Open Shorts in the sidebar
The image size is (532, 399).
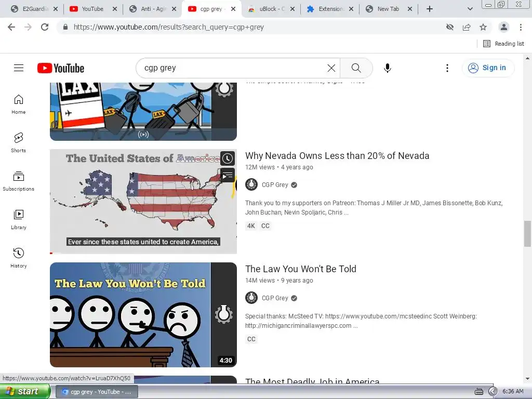[x=19, y=143]
